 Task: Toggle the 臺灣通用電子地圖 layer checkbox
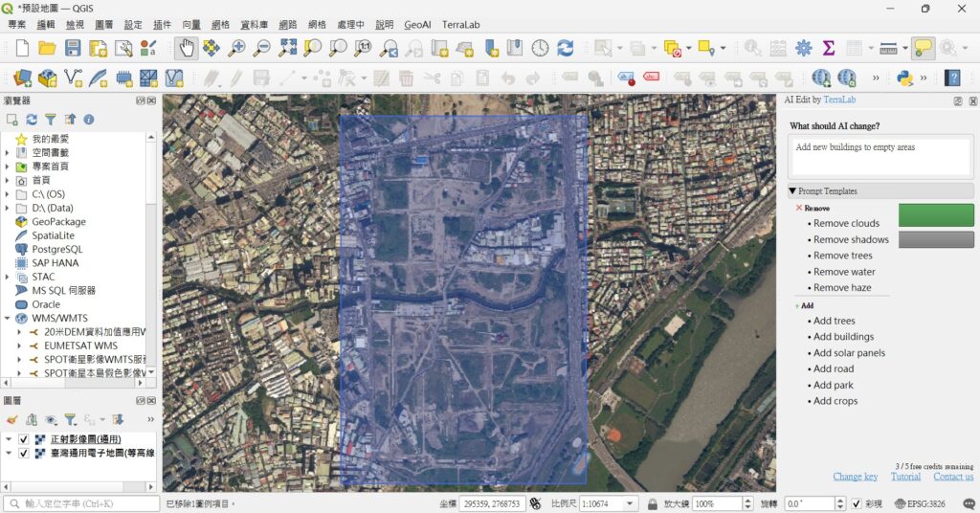coord(24,453)
